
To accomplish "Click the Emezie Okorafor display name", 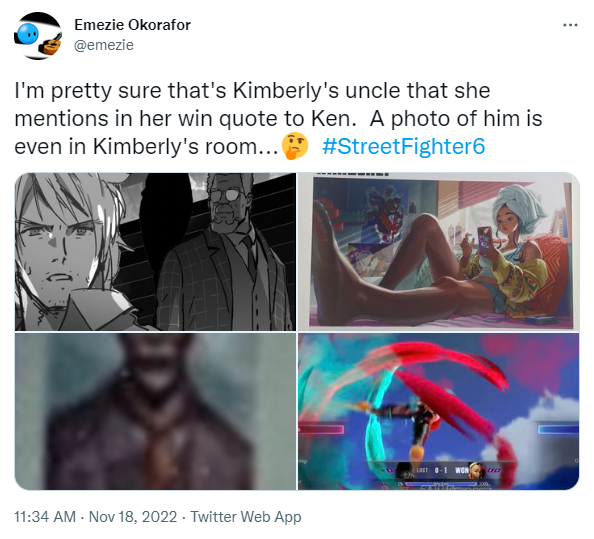I will pos(133,25).
